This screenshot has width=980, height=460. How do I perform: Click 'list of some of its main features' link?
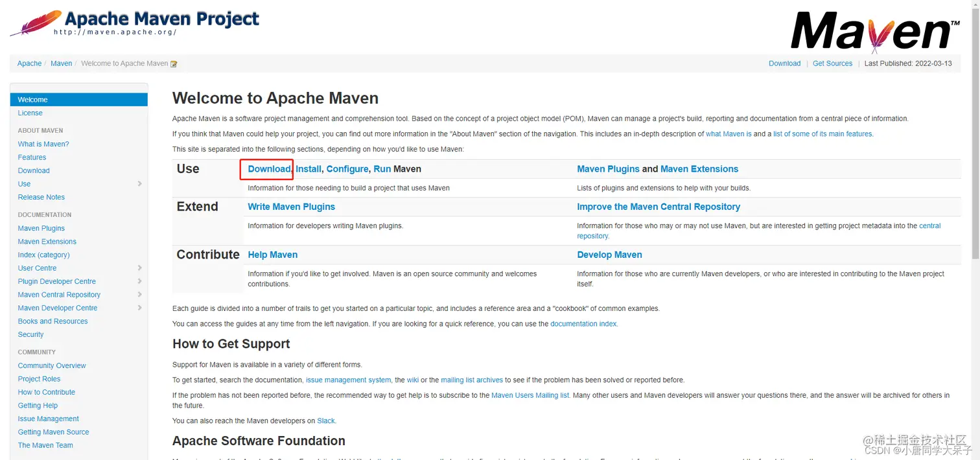(823, 134)
